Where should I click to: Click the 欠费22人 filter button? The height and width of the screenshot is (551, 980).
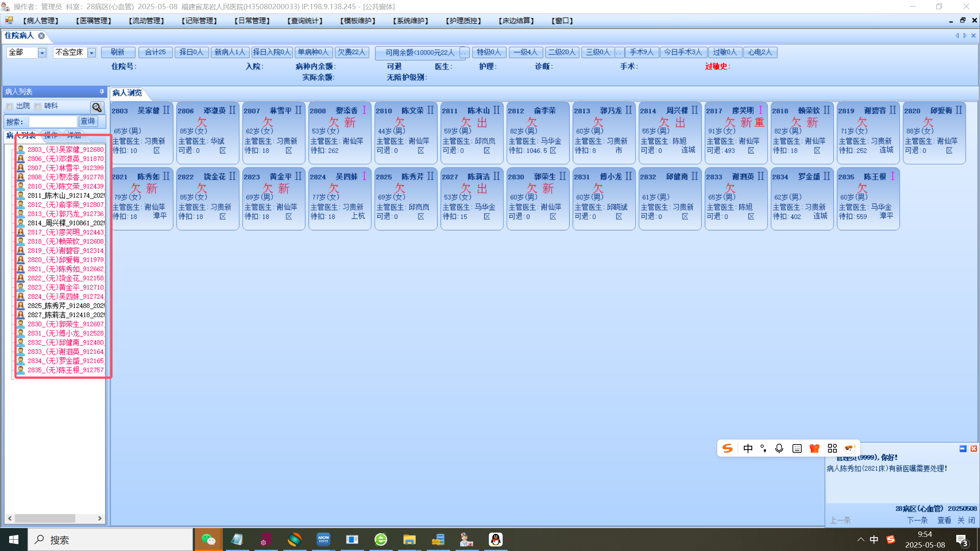pos(351,52)
